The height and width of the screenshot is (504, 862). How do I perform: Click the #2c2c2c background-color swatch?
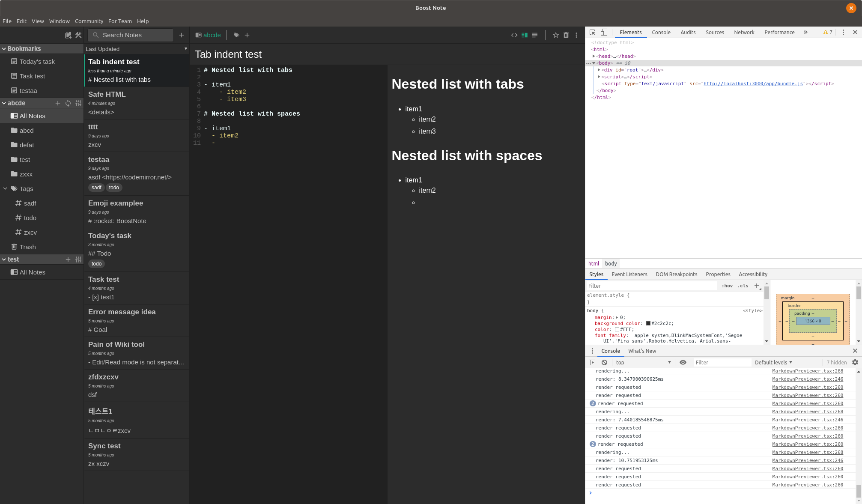pos(648,323)
